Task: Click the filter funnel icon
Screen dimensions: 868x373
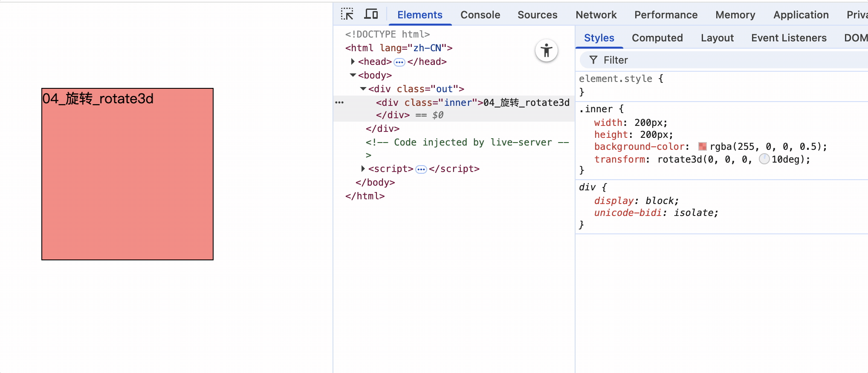Action: (x=593, y=60)
